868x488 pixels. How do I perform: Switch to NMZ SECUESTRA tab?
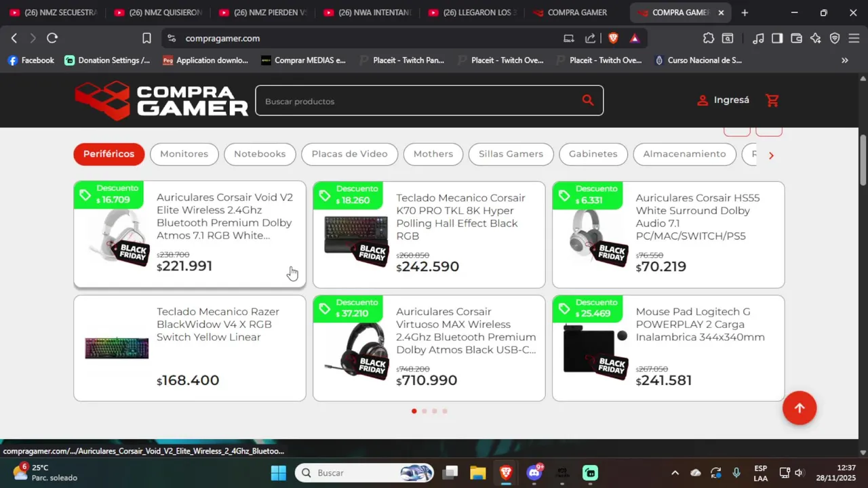click(x=53, y=13)
